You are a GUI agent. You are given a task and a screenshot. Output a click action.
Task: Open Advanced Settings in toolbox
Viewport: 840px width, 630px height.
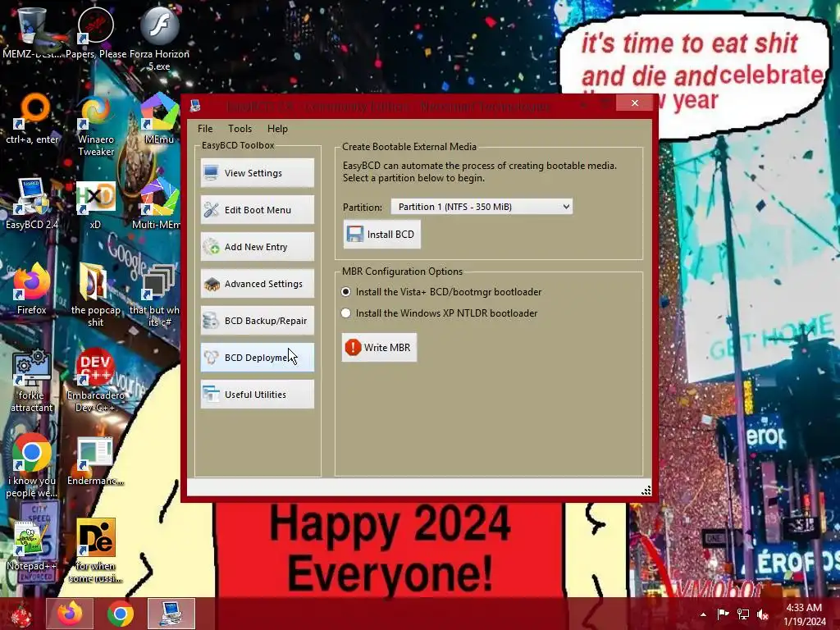pos(257,283)
